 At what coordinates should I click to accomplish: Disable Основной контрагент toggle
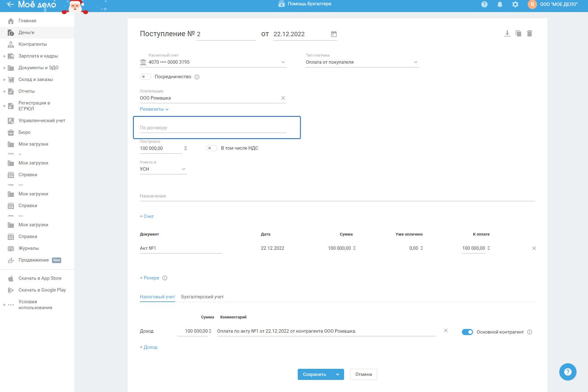467,332
